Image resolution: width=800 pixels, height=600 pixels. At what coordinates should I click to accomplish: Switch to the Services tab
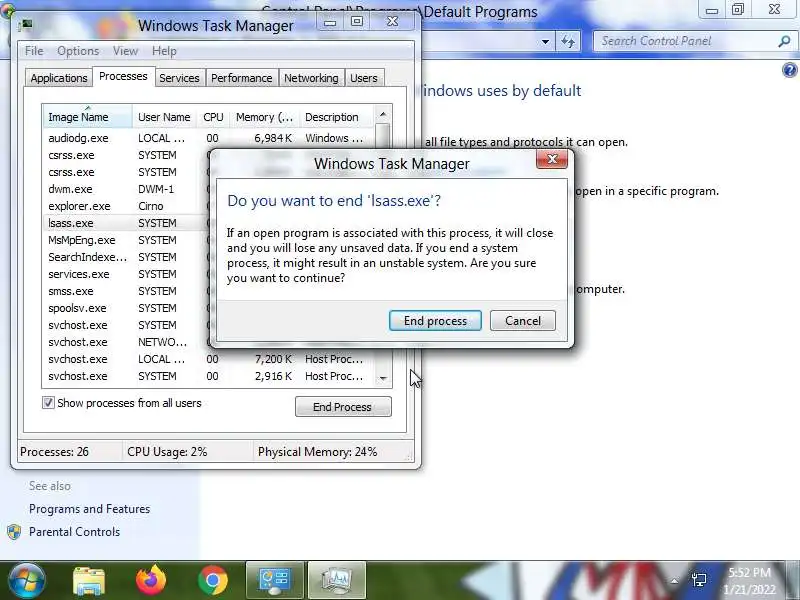179,78
